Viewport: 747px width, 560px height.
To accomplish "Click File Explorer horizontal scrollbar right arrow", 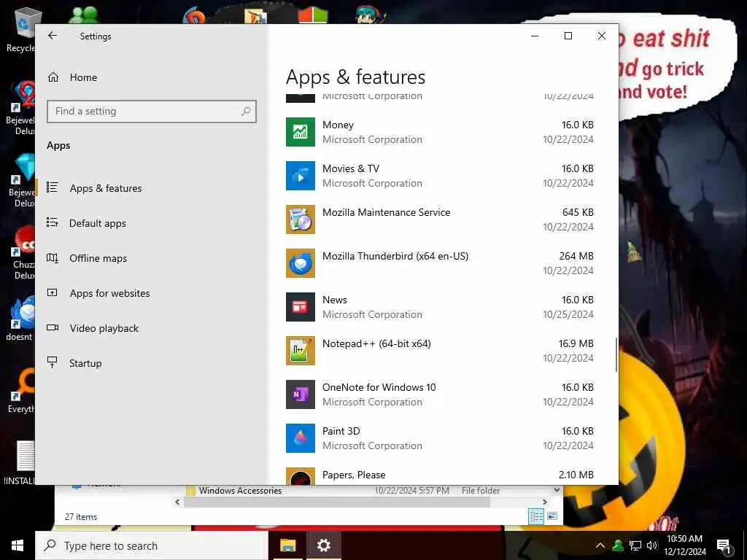I will point(544,502).
